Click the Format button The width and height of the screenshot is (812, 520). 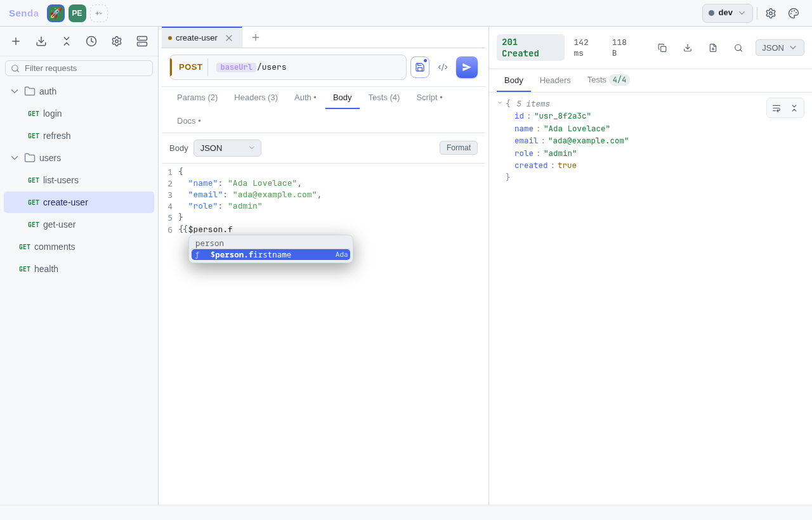pos(459,148)
